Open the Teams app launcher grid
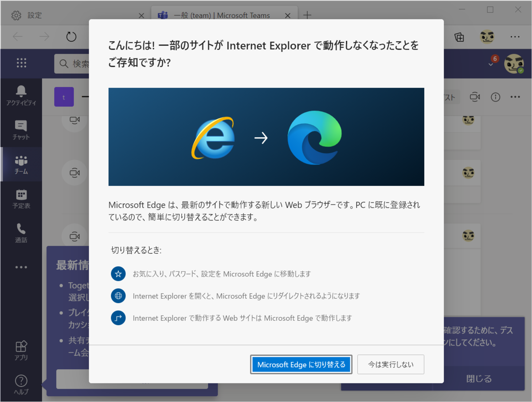532x402 pixels. pyautogui.click(x=21, y=63)
